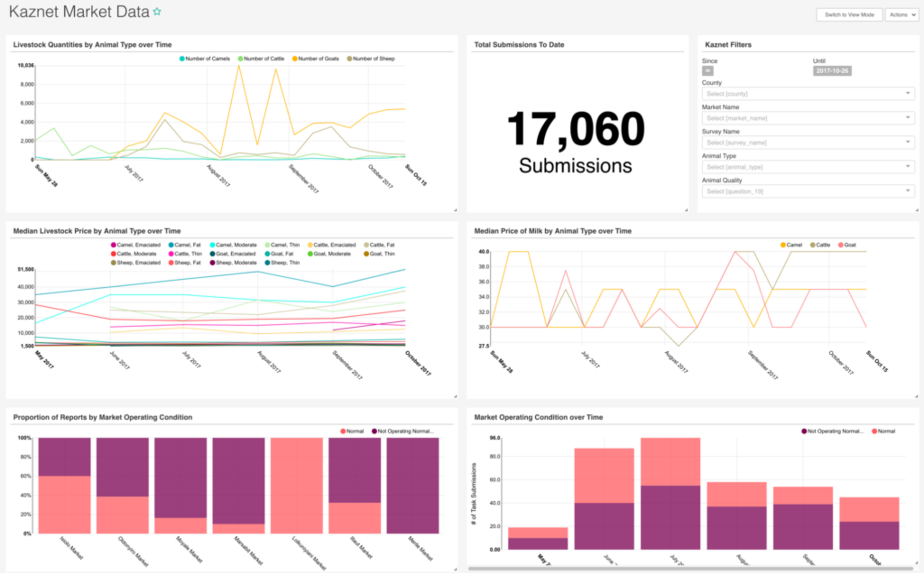Open the County select dropdown
The image size is (924, 573).
point(808,93)
